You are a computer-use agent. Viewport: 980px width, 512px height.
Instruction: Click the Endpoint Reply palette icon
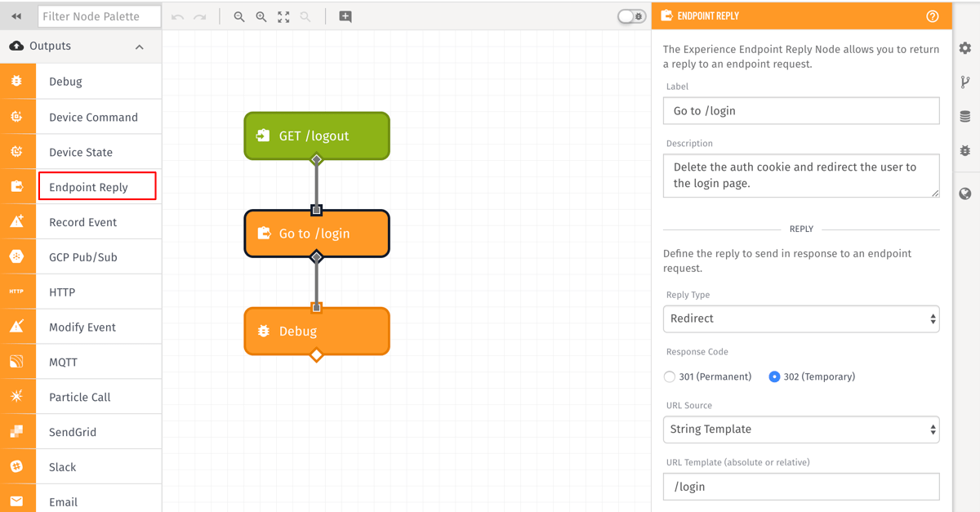[x=17, y=187]
